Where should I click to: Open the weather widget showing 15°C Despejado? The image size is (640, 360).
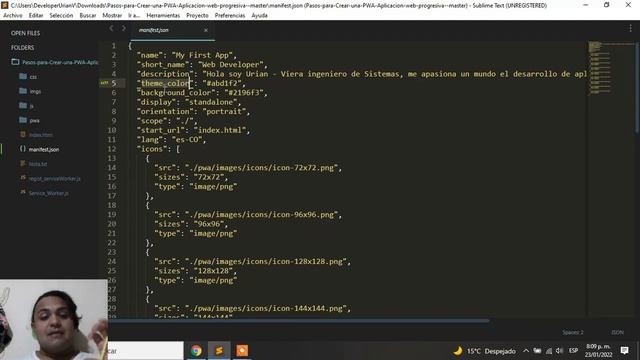click(x=484, y=351)
